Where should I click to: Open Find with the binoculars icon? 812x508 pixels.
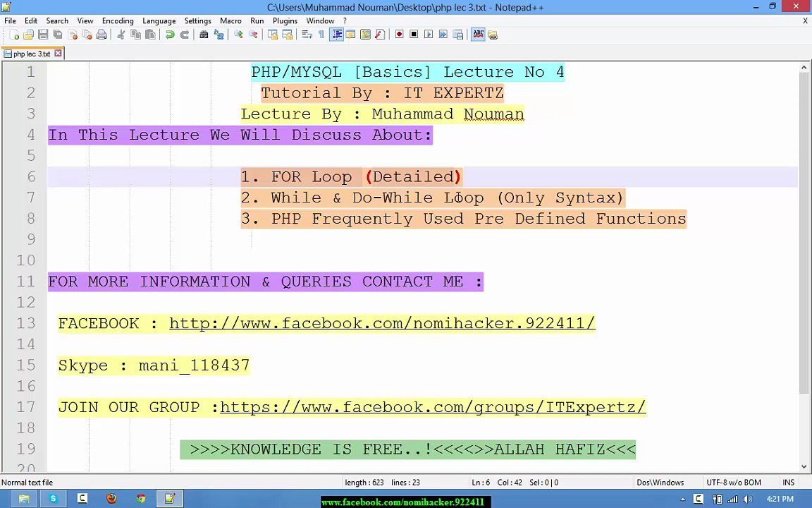click(204, 35)
